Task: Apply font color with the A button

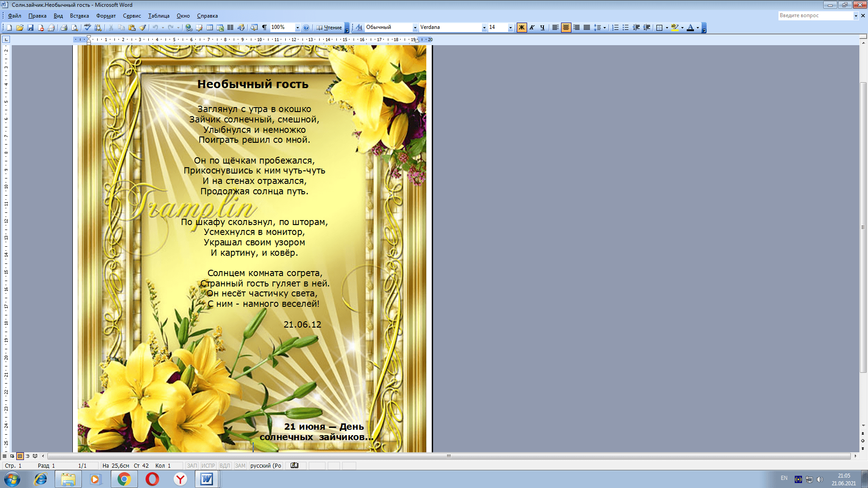Action: pos(690,28)
